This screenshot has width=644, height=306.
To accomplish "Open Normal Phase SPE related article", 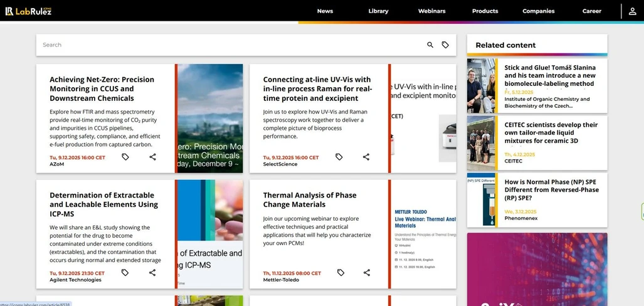I will pos(552,190).
